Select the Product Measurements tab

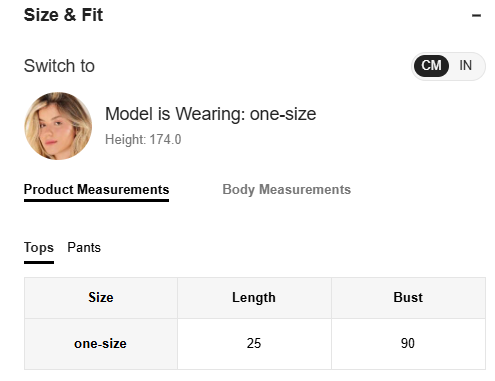click(x=96, y=189)
